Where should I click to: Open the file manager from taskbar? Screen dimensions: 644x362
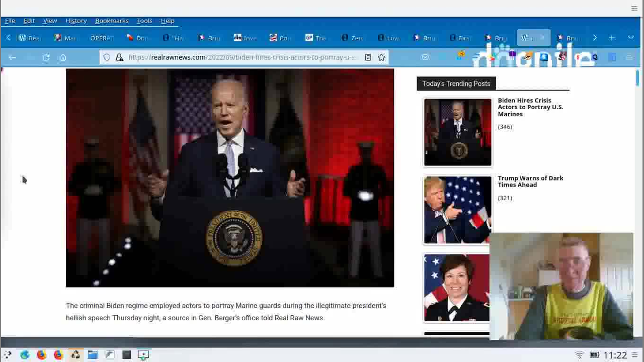point(93,355)
